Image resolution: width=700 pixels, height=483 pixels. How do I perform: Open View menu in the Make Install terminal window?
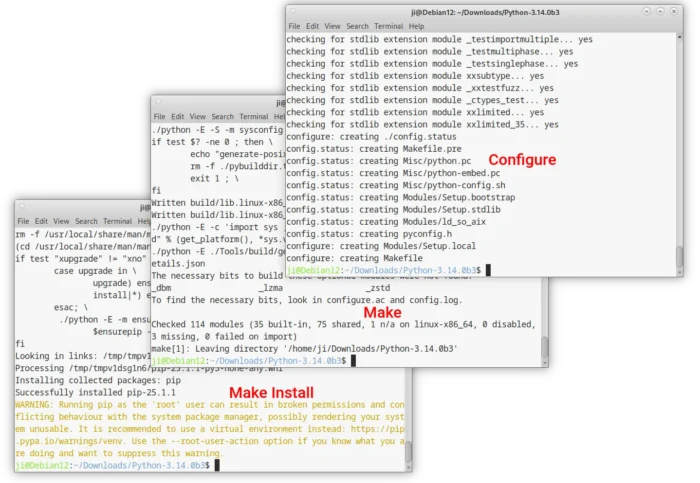(x=61, y=221)
